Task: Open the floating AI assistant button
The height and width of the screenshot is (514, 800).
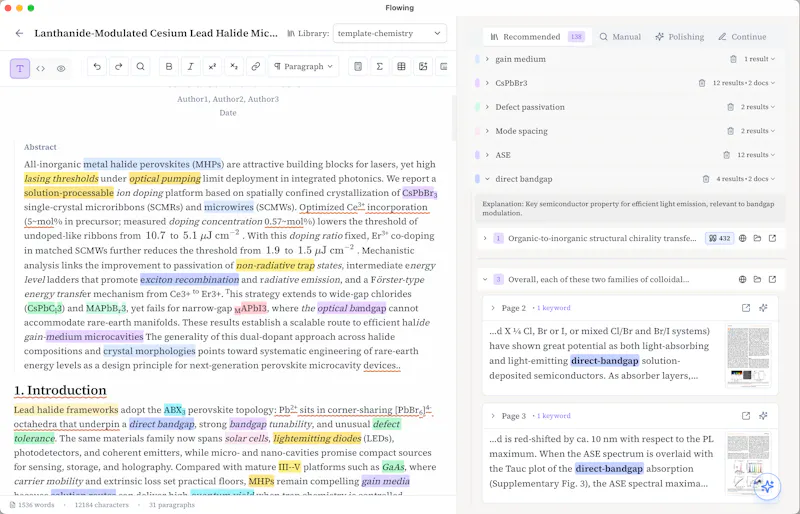Action: 767,486
